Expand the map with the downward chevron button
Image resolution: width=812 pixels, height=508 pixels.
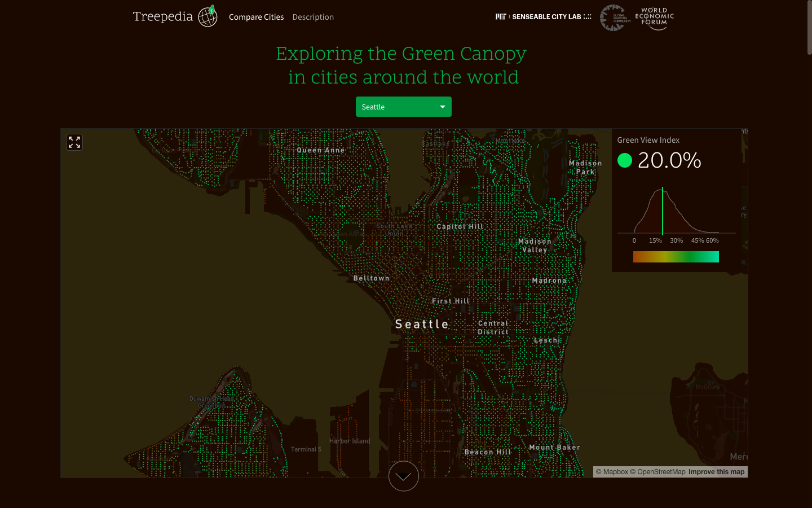(x=403, y=476)
